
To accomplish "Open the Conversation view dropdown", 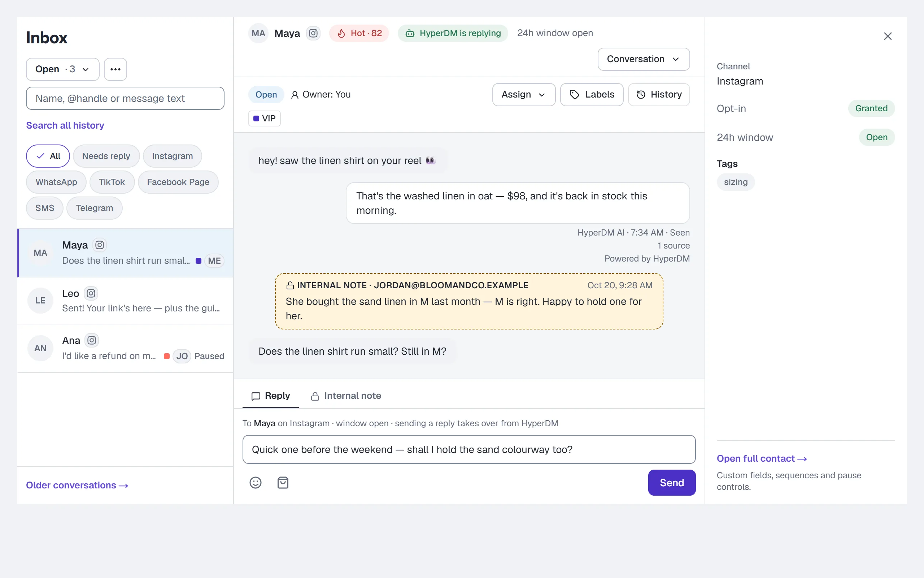I will point(644,59).
